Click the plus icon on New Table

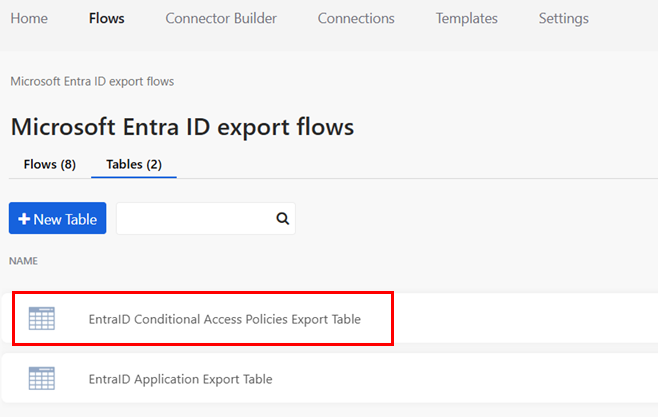[24, 219]
